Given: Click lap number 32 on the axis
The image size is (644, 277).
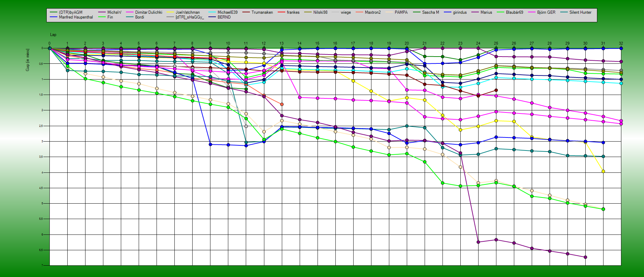Looking at the screenshot, I should pos(621,44).
